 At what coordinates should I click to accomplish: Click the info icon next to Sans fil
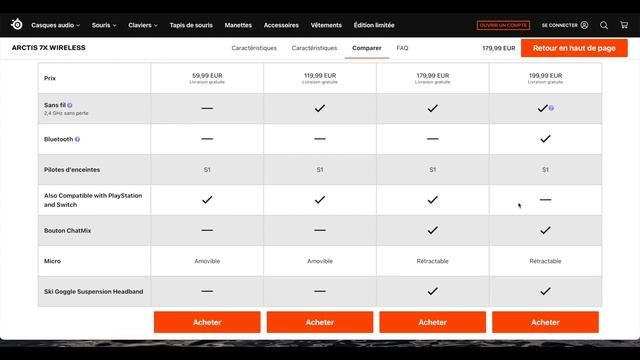70,105
